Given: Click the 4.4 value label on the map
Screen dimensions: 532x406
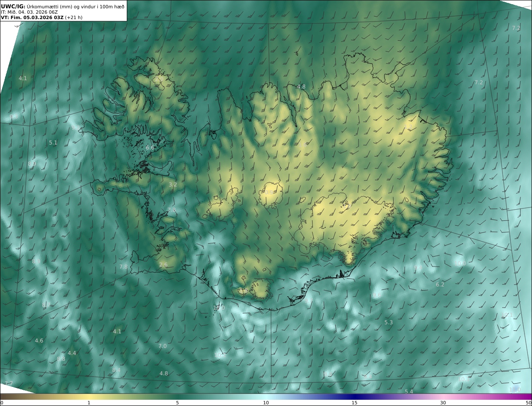Looking at the screenshot, I should tap(72, 353).
